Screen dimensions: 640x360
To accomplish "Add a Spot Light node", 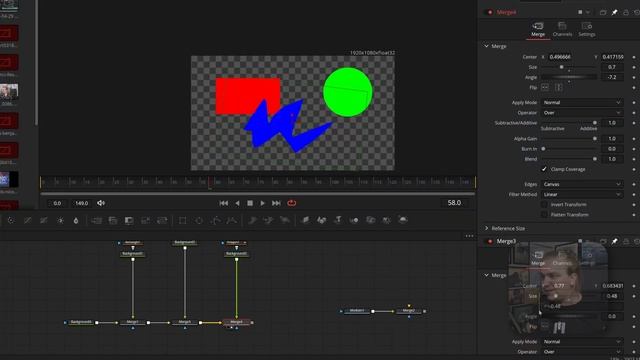I will click(x=387, y=220).
